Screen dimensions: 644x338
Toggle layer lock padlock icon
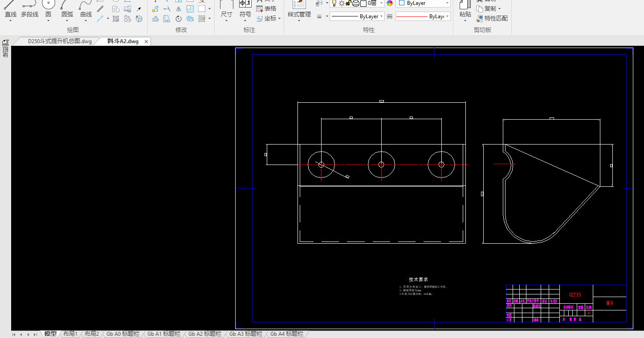pos(348,3)
